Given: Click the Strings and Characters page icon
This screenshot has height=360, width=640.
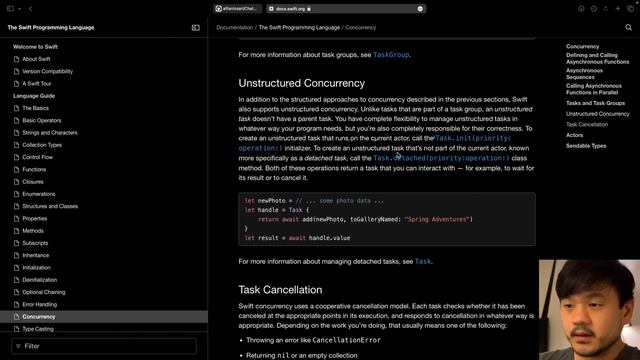Looking at the screenshot, I should click(16, 133).
